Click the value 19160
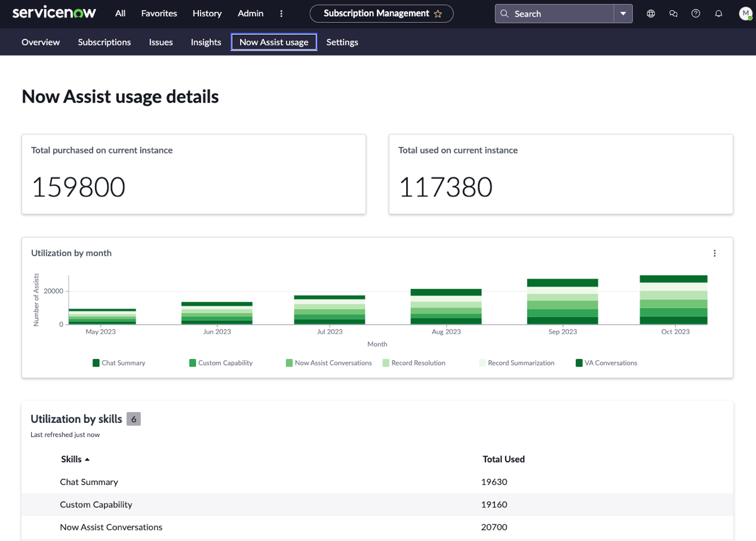The height and width of the screenshot is (541, 756). point(494,505)
